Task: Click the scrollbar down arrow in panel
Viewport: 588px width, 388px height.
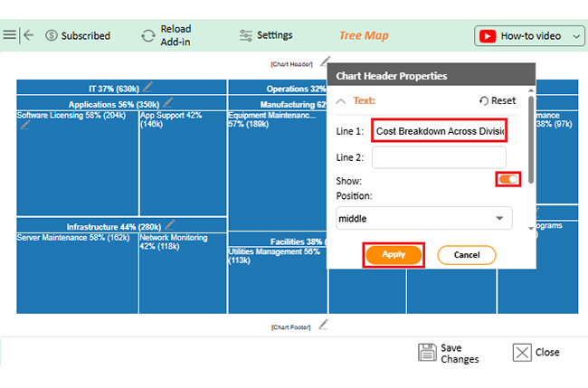Action: pyautogui.click(x=531, y=228)
